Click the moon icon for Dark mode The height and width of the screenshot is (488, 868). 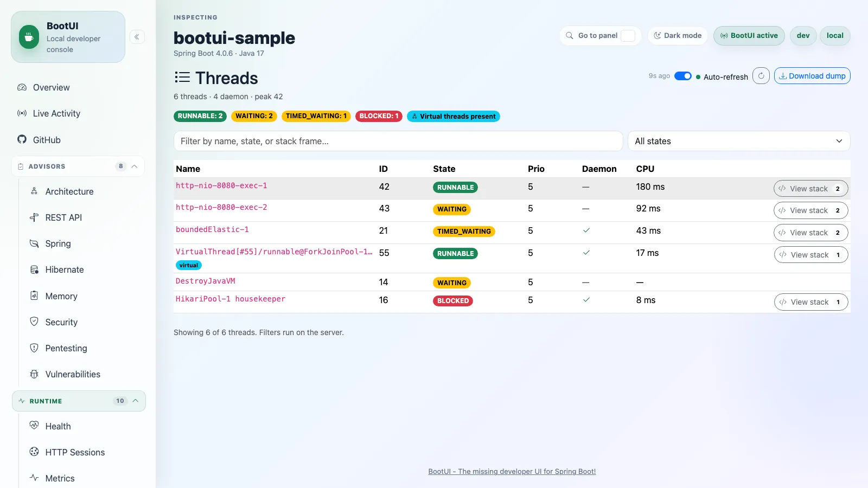pyautogui.click(x=658, y=35)
